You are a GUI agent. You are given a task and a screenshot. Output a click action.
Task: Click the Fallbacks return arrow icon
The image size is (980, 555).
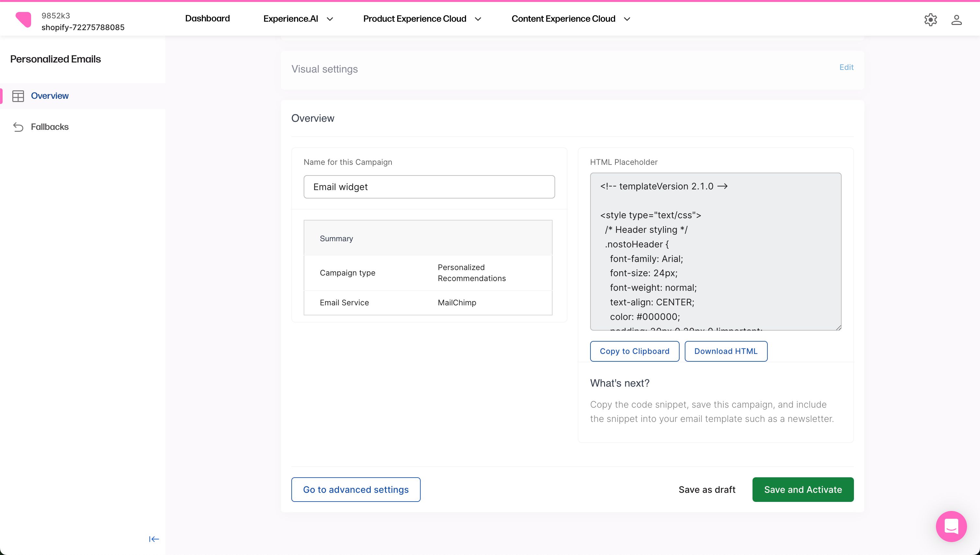pyautogui.click(x=18, y=127)
